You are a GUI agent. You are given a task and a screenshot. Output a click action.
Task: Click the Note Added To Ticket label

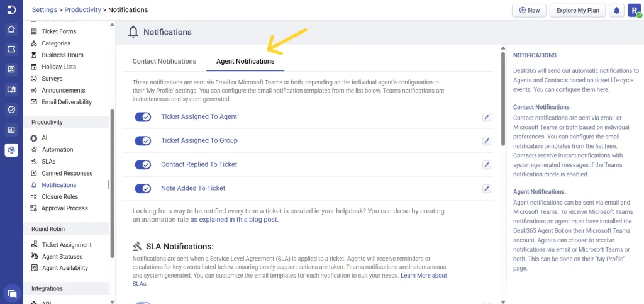193,188
